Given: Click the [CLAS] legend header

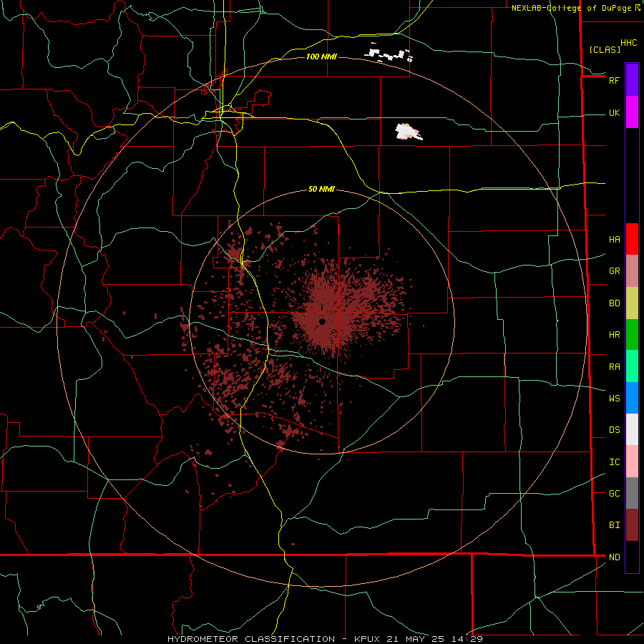Looking at the screenshot, I should click(605, 49).
